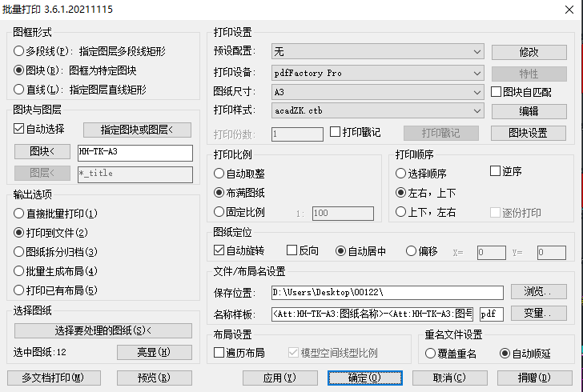
Task: Select the 多段线 frame type radio button
Action: pos(19,51)
